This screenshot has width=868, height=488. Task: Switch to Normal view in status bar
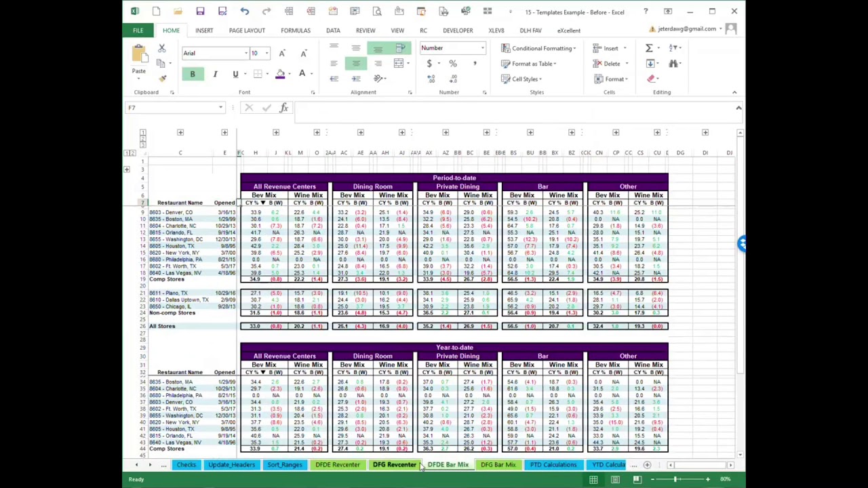(x=593, y=479)
